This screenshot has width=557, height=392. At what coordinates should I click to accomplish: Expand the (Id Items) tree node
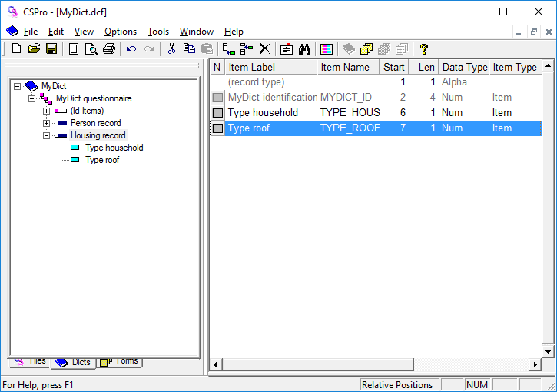click(x=47, y=111)
